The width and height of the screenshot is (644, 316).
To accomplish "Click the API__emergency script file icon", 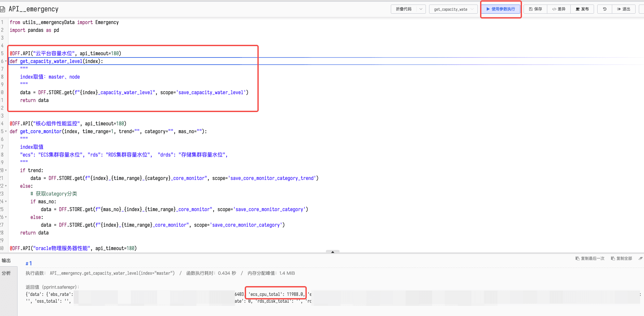I will click(x=3, y=9).
